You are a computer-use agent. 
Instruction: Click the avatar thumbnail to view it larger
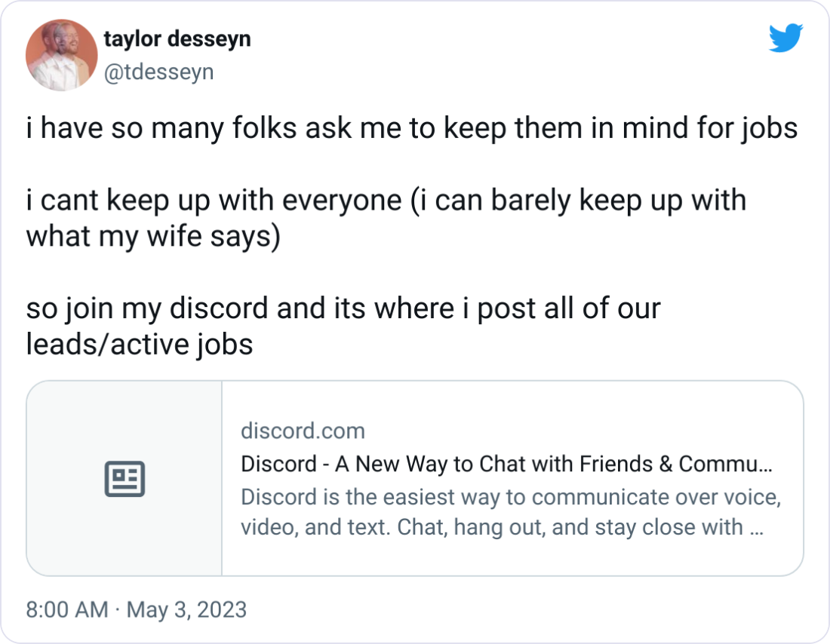click(x=61, y=54)
